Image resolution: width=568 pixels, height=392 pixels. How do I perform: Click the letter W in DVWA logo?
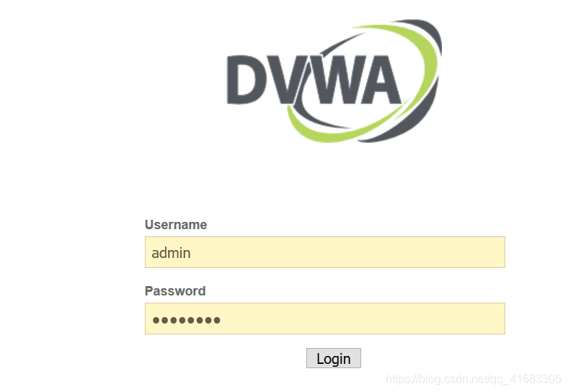click(x=333, y=80)
